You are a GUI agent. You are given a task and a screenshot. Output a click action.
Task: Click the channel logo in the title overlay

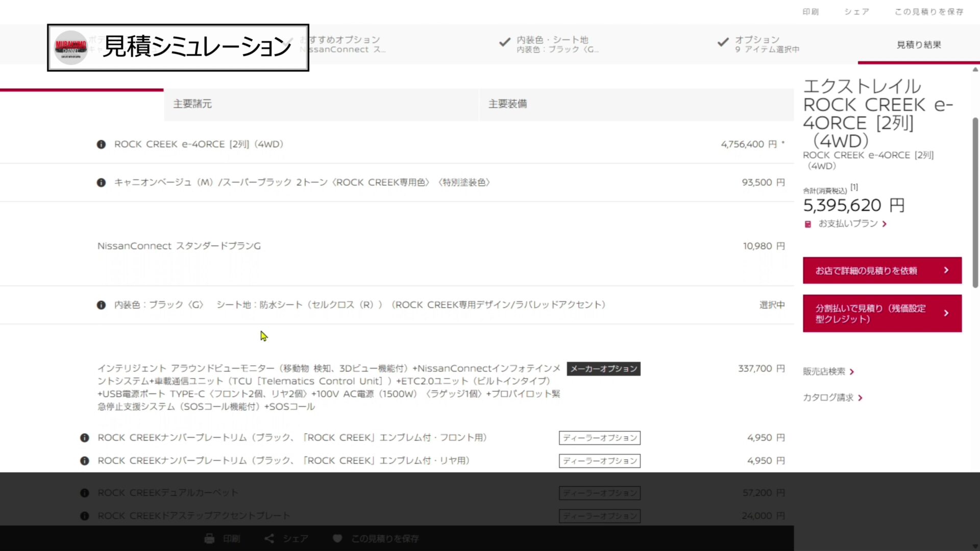[71, 47]
